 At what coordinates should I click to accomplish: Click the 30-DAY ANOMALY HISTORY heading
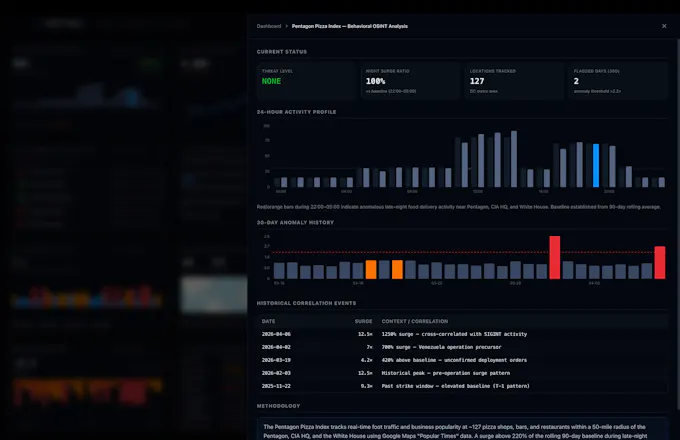coord(295,222)
